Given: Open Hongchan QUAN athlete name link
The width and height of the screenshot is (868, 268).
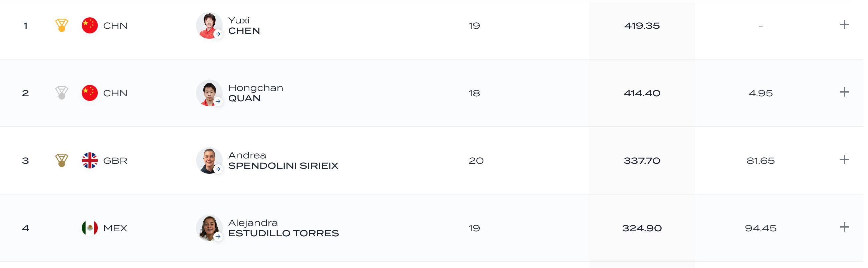Looking at the screenshot, I should pos(255,93).
